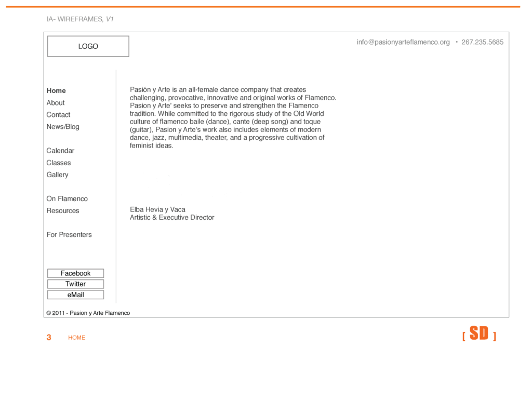Open the News/Blog section

(63, 127)
